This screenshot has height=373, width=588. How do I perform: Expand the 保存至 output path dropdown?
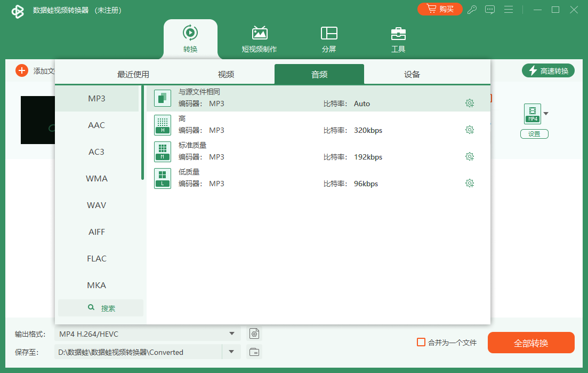click(231, 352)
